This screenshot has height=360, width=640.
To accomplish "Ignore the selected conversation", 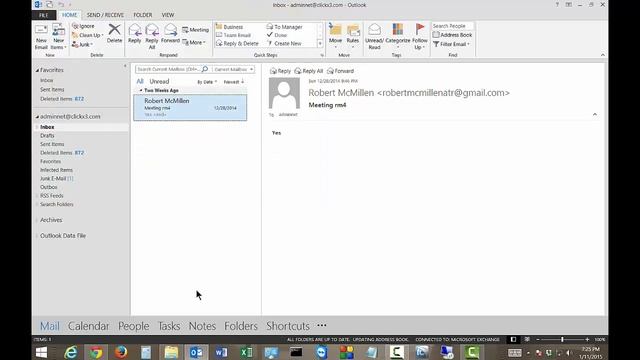I will coord(83,26).
